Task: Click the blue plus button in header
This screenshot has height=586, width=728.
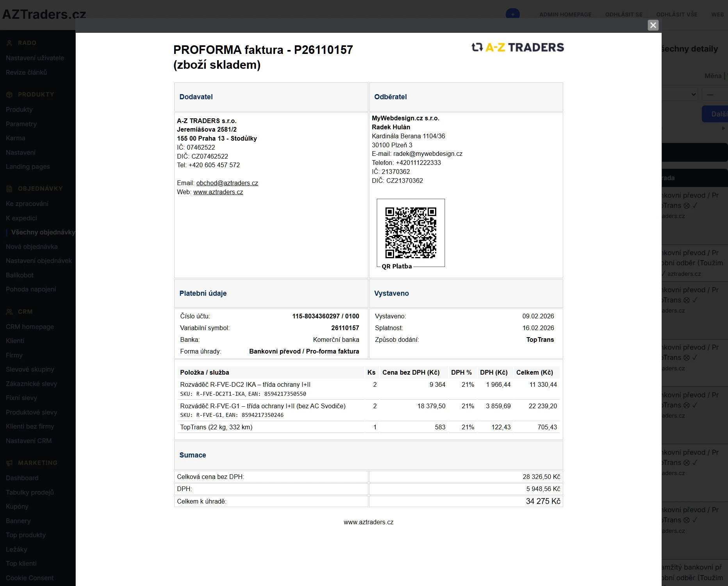Action: [x=512, y=14]
